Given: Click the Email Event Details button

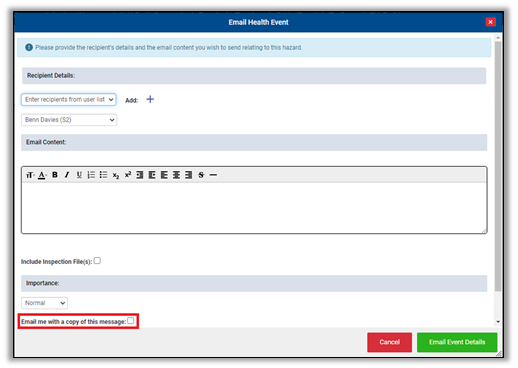Looking at the screenshot, I should (x=457, y=342).
